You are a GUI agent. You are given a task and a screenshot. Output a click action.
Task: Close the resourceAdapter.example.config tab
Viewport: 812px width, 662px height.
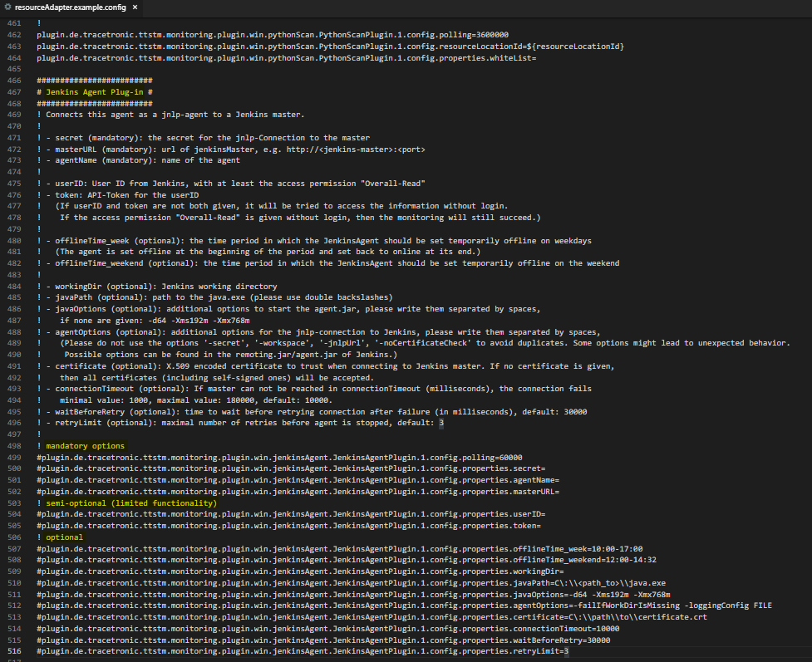tap(135, 6)
